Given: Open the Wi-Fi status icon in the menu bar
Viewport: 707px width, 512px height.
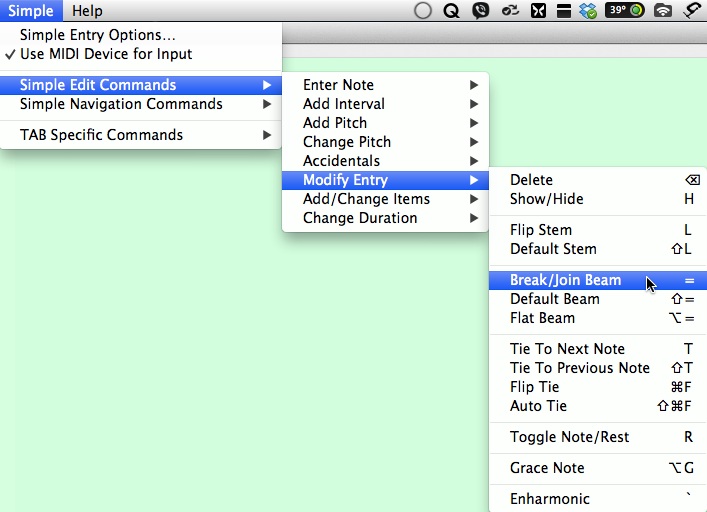Looking at the screenshot, I should tap(662, 11).
